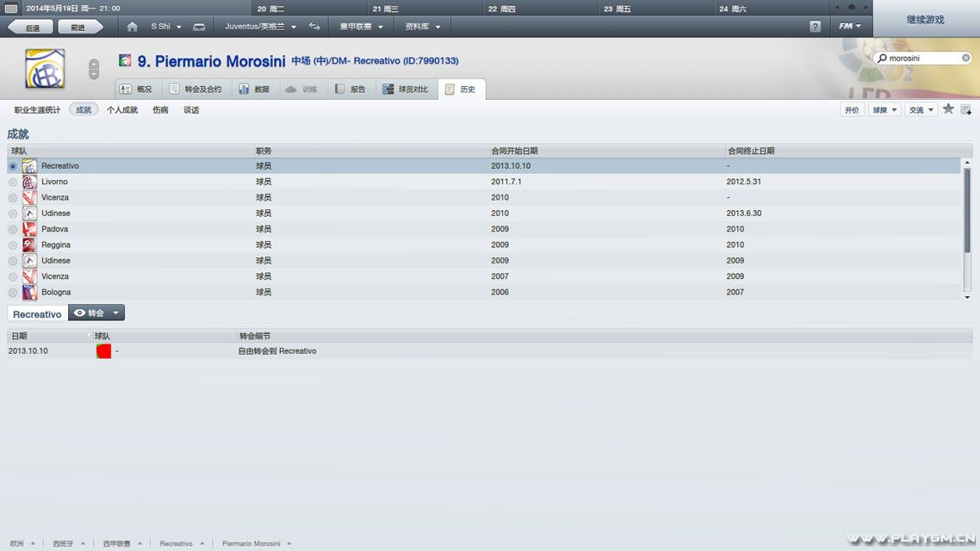Open the calendar icon beside the date
The height and width of the screenshot is (551, 980).
click(x=11, y=8)
